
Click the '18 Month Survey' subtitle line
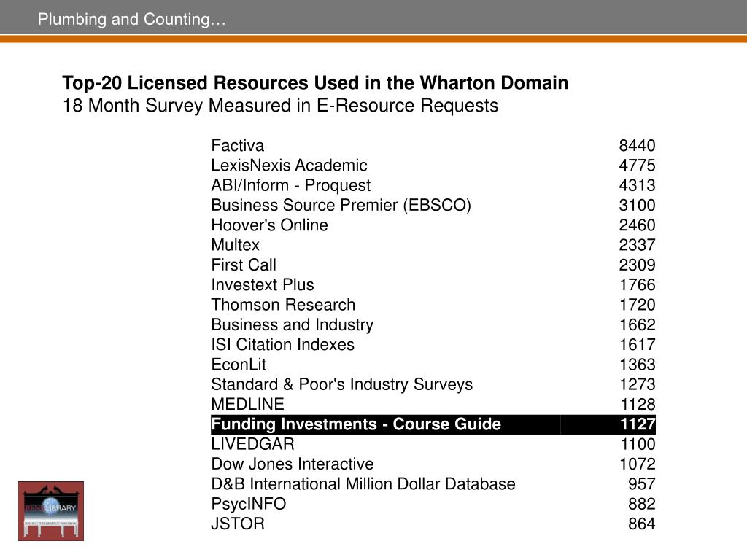point(280,106)
